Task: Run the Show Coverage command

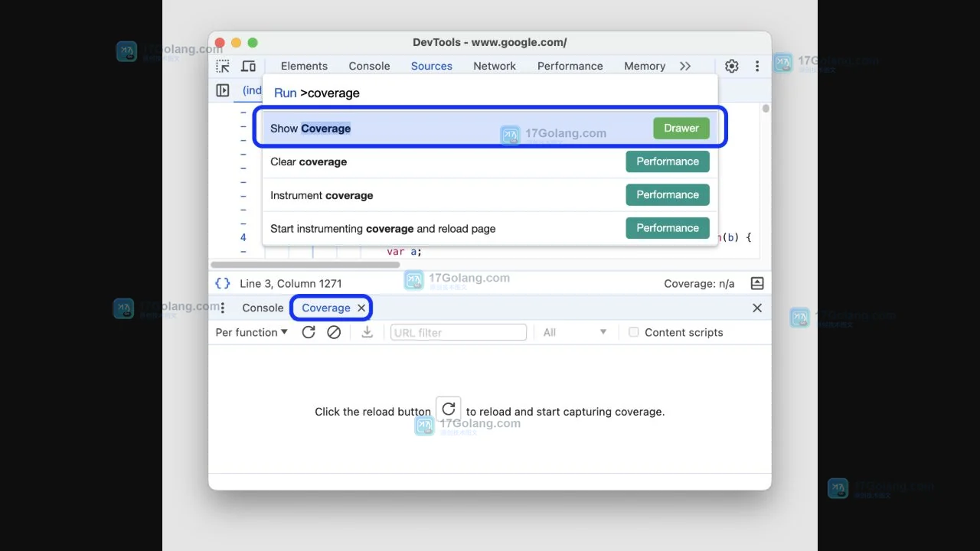Action: point(490,129)
